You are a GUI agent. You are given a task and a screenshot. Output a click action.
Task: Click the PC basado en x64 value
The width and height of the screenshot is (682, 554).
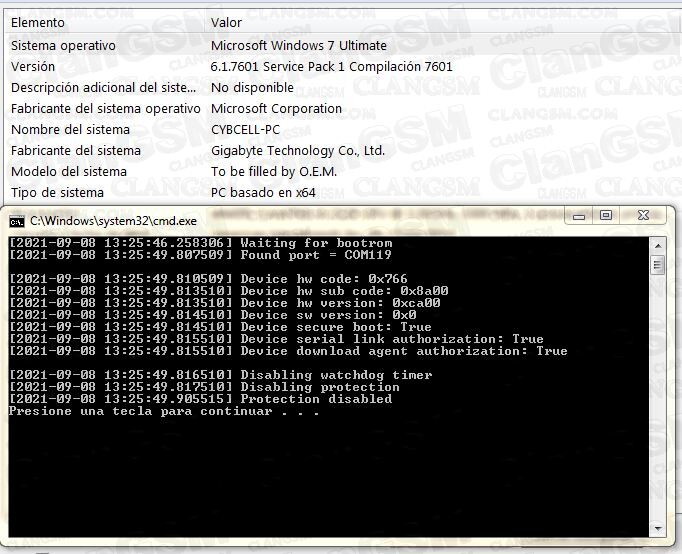pos(263,192)
